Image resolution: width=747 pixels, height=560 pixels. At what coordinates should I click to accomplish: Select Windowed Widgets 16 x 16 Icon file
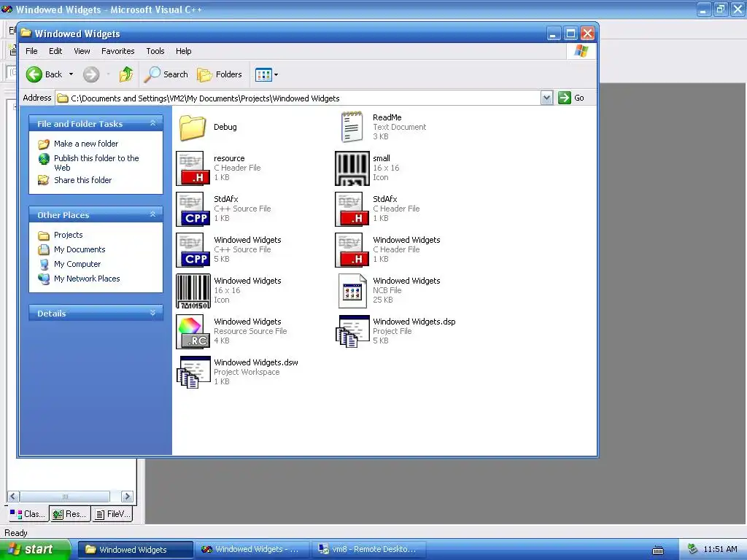pyautogui.click(x=193, y=291)
